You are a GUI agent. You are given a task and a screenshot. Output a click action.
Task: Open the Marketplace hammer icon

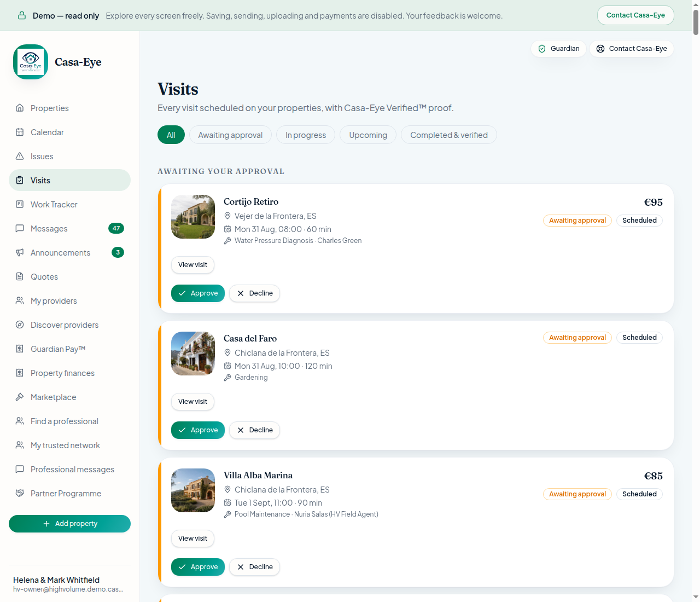tap(20, 397)
